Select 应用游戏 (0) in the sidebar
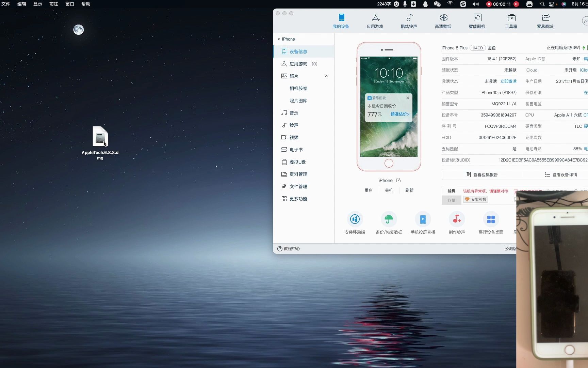 pyautogui.click(x=304, y=64)
